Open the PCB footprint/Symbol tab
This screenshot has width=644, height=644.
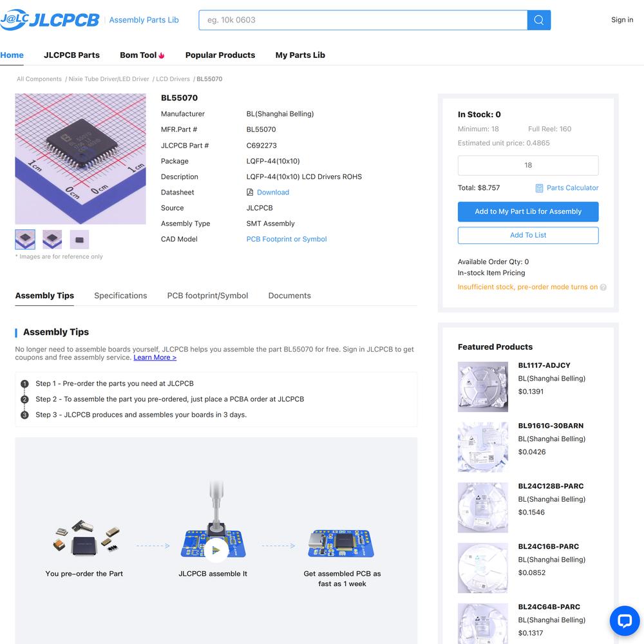(x=207, y=296)
